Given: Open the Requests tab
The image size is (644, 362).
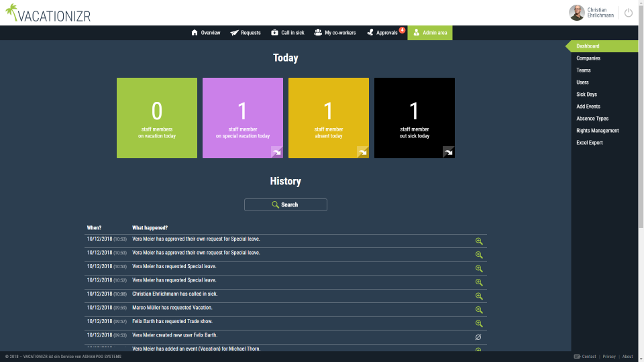Looking at the screenshot, I should pyautogui.click(x=246, y=33).
